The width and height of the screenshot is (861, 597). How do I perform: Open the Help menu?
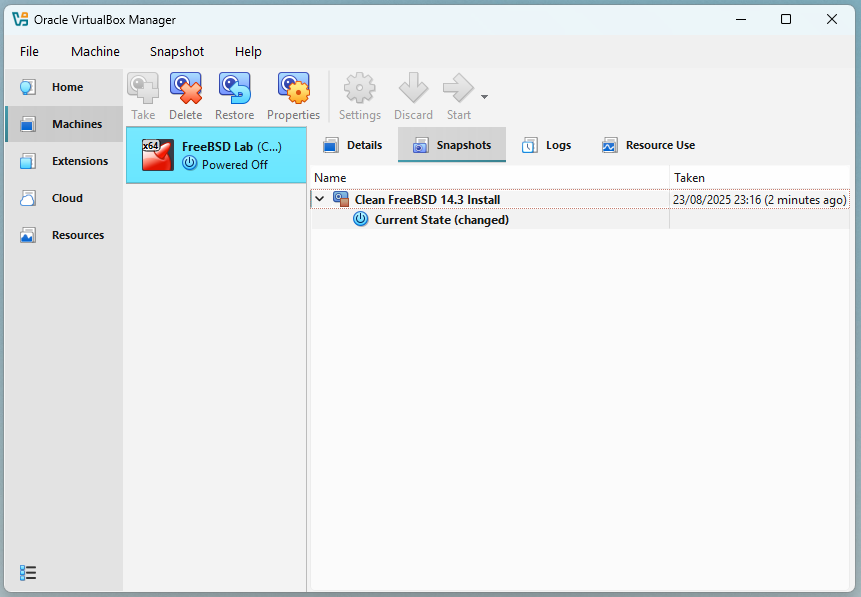(248, 52)
